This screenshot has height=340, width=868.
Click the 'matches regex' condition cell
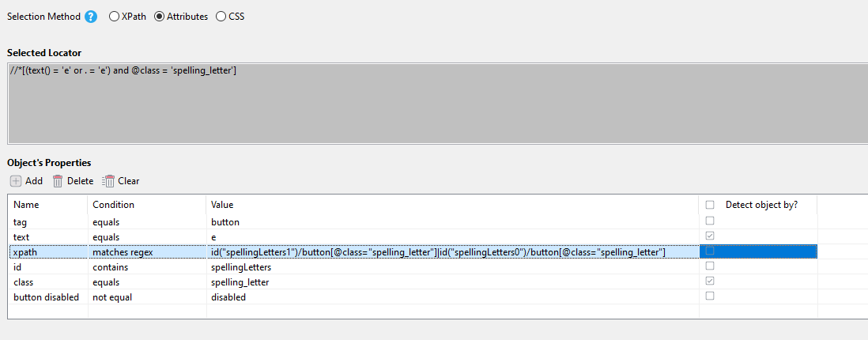(122, 251)
